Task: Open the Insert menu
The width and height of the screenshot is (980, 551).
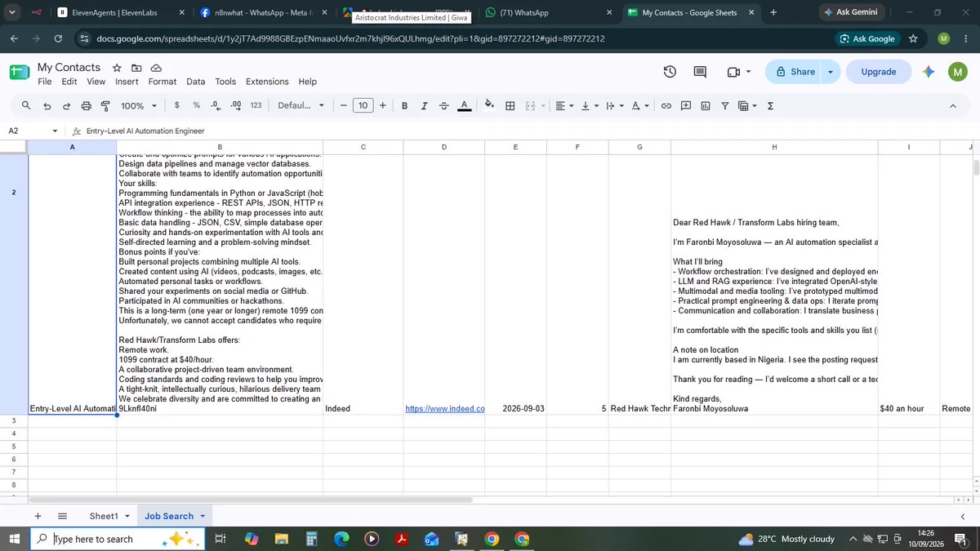Action: tap(127, 82)
